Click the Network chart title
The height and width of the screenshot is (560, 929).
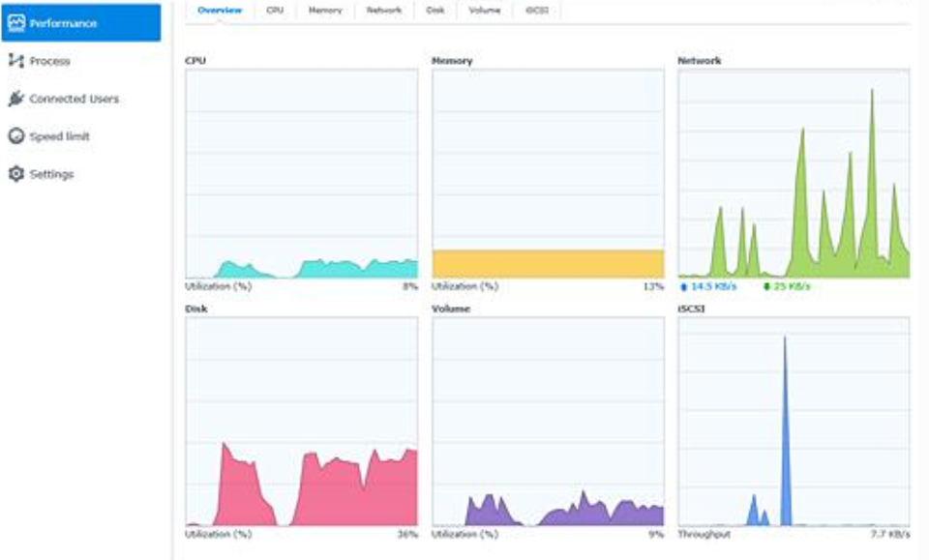(x=700, y=60)
